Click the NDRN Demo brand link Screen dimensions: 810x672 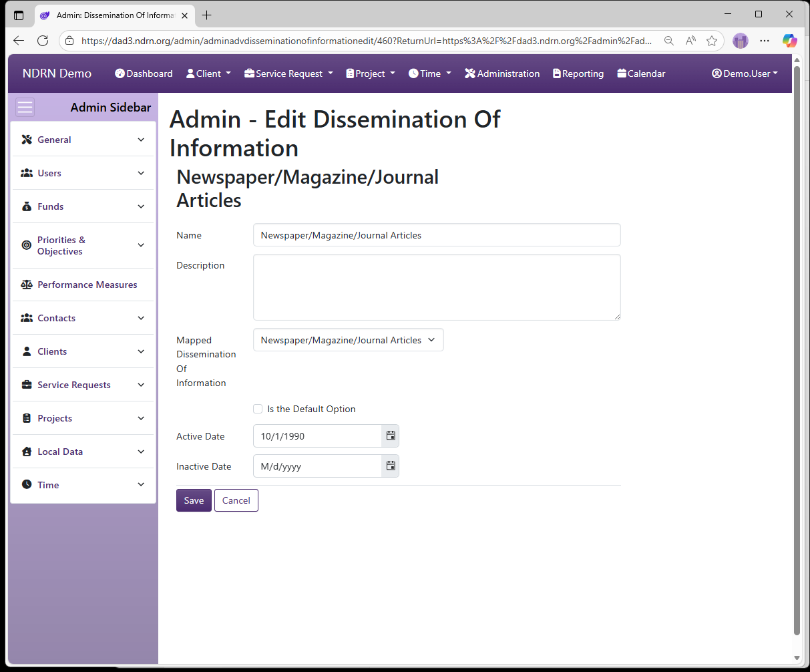57,73
